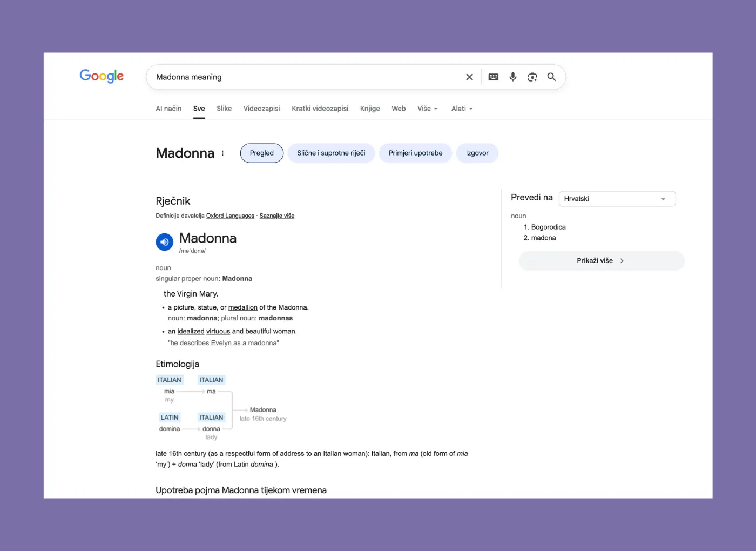Open the Saznajte više link
The height and width of the screenshot is (551, 756).
(277, 216)
